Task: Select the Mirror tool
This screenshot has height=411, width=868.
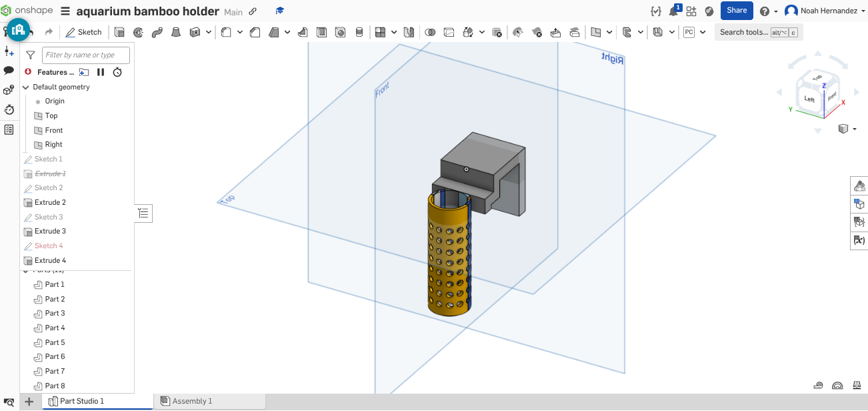Action: coord(409,32)
